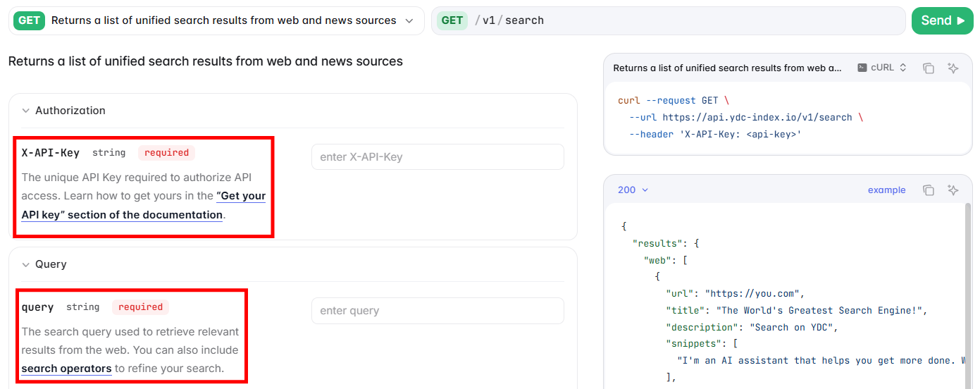Open the endpoint selector dropdown at top
Image resolution: width=980 pixels, height=389 pixels.
pos(216,20)
